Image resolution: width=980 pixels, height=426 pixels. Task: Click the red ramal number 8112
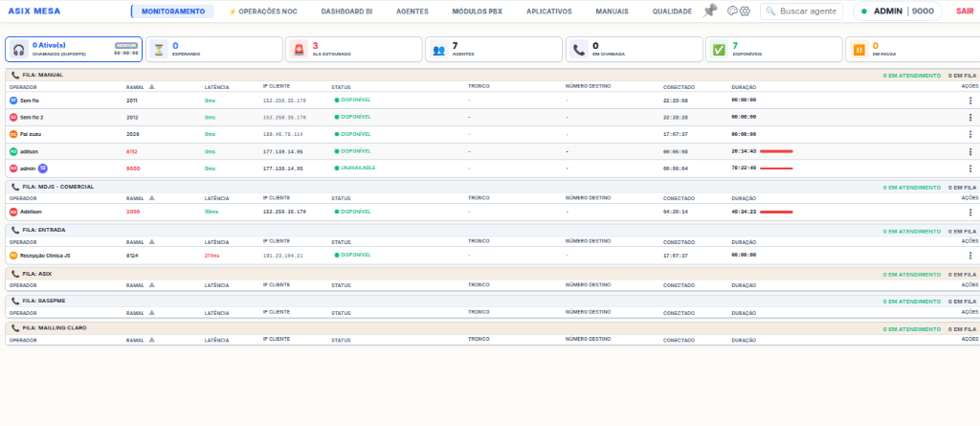(132, 151)
